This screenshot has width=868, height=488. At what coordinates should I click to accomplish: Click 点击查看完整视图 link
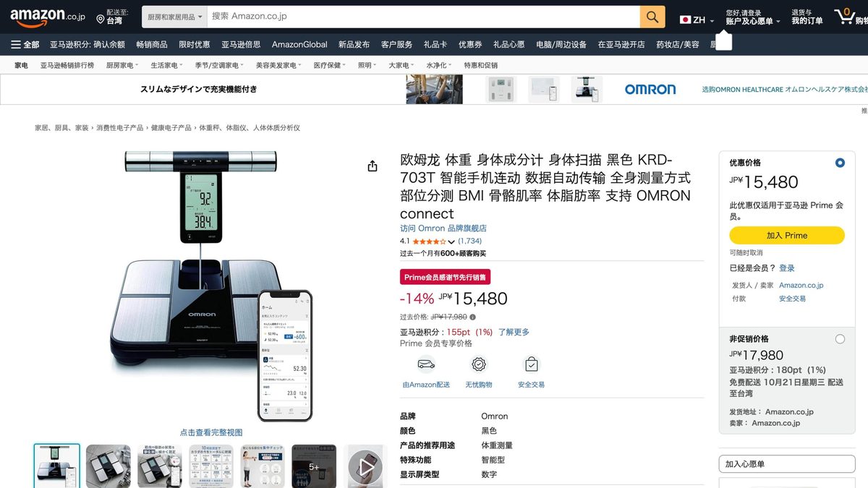point(211,432)
